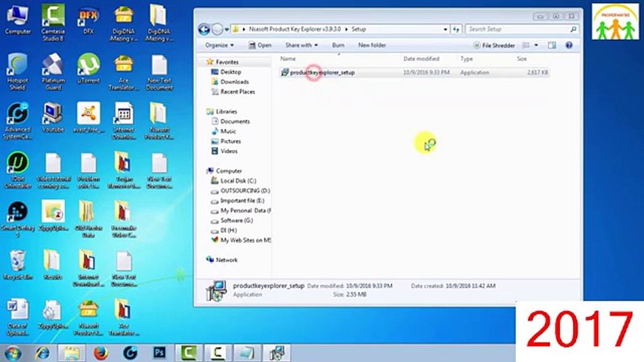Select the Youtube desktop shortcut
Screen dimensions: 644x362
coord(53,118)
